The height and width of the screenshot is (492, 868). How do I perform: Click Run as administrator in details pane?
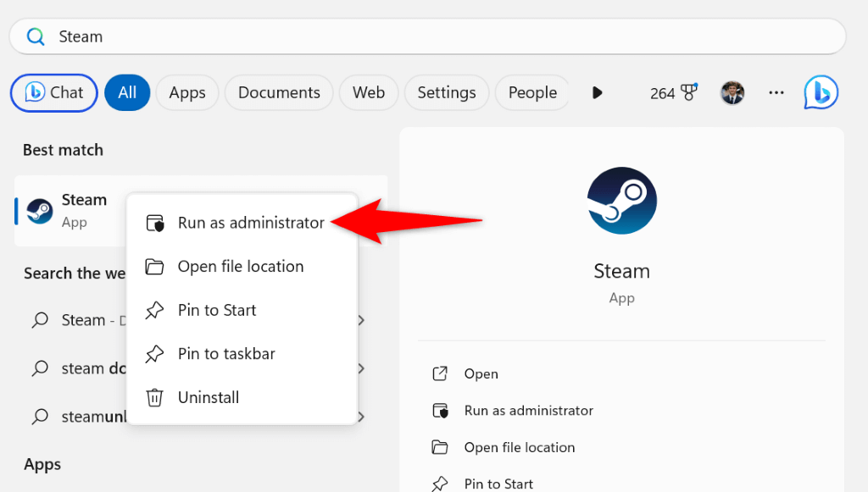point(529,410)
